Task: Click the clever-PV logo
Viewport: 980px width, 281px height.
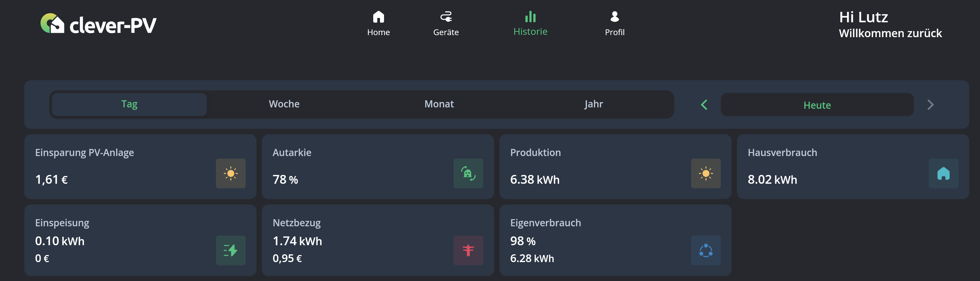Action: tap(98, 24)
